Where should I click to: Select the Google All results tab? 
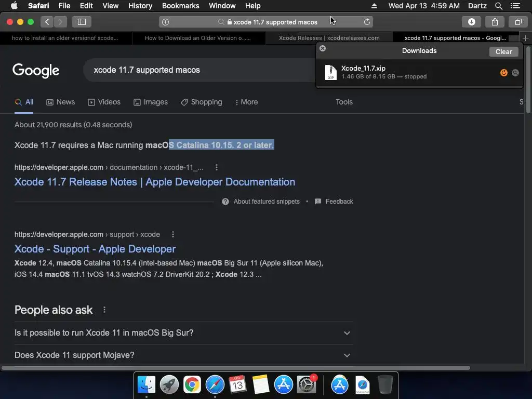[24, 102]
